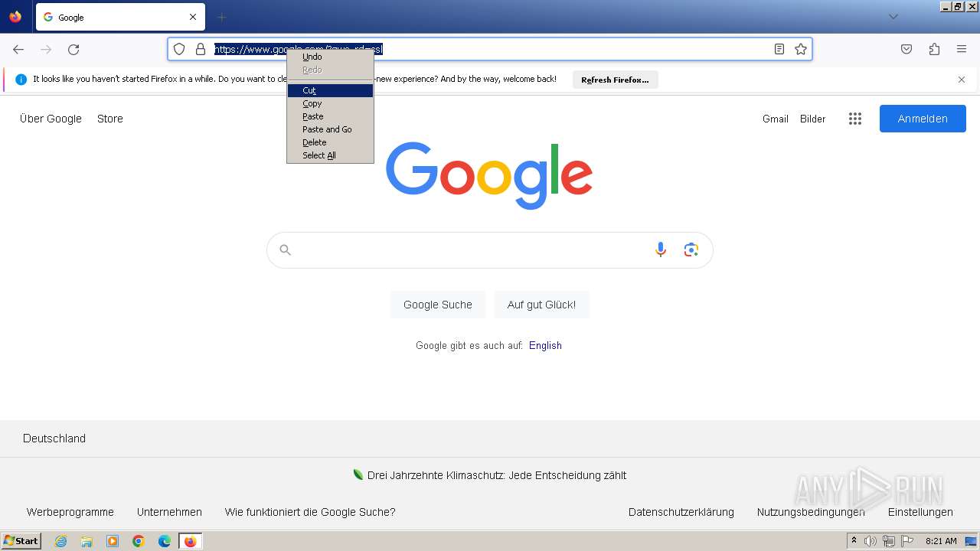
Task: Open the Save to Pocket icon
Action: [906, 49]
